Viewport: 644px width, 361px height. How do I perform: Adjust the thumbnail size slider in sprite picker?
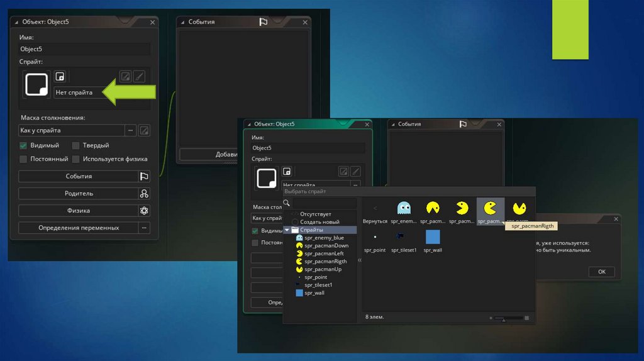pos(508,319)
